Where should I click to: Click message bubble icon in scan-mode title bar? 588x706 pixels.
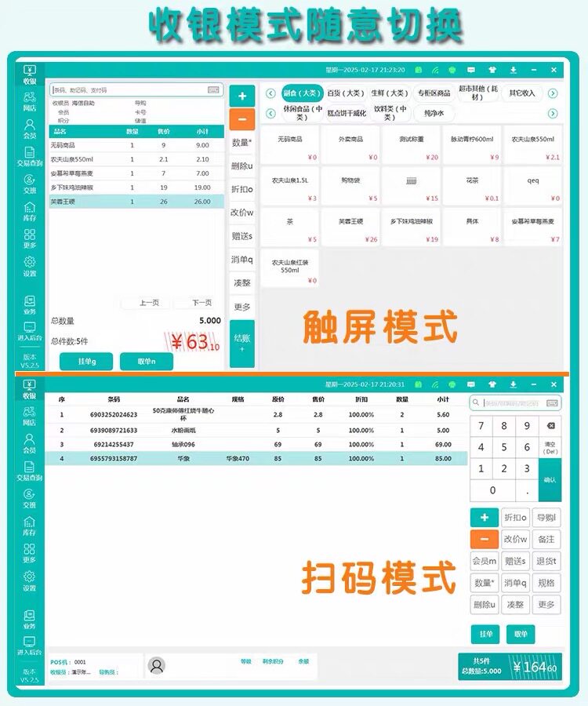471,384
